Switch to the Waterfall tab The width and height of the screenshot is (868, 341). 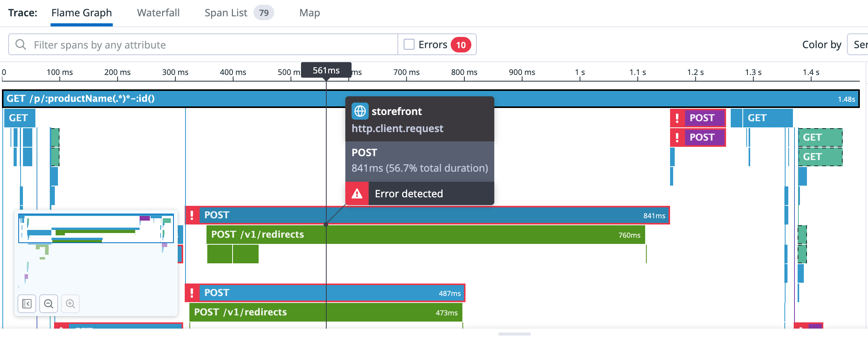pos(158,13)
